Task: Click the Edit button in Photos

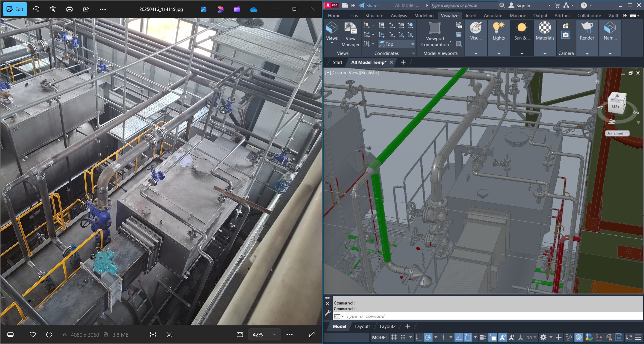Action: [x=15, y=9]
